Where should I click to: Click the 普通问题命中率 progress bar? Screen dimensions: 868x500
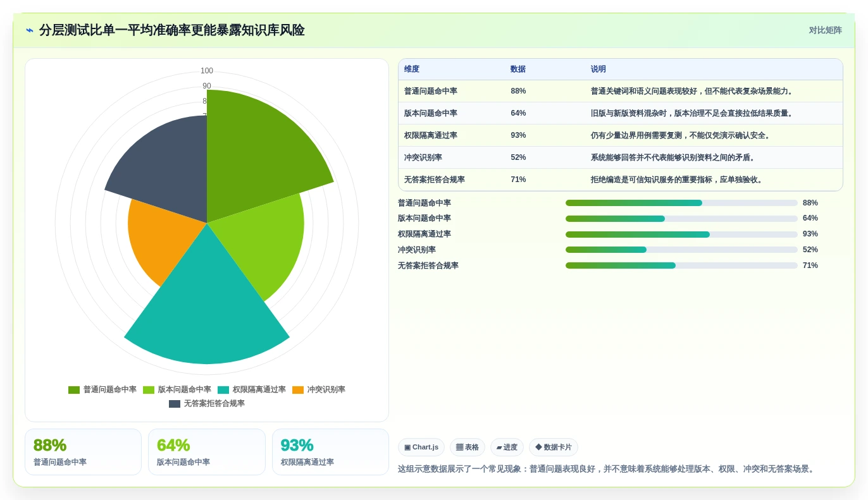(x=681, y=203)
